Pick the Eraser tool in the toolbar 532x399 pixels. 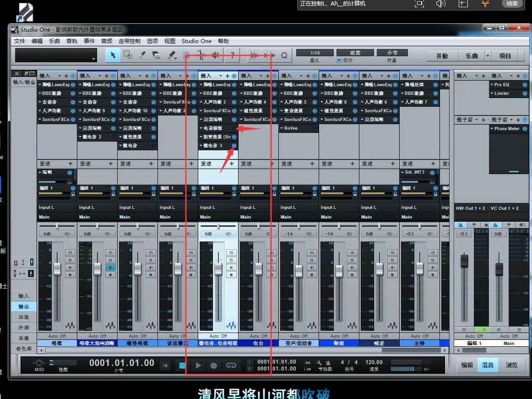[x=156, y=55]
